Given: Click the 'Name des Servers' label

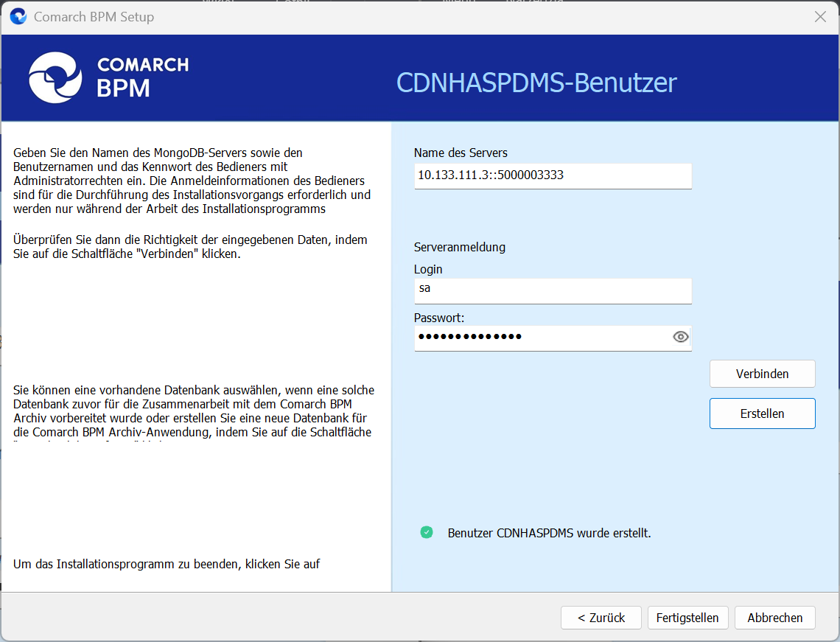Looking at the screenshot, I should coord(461,153).
